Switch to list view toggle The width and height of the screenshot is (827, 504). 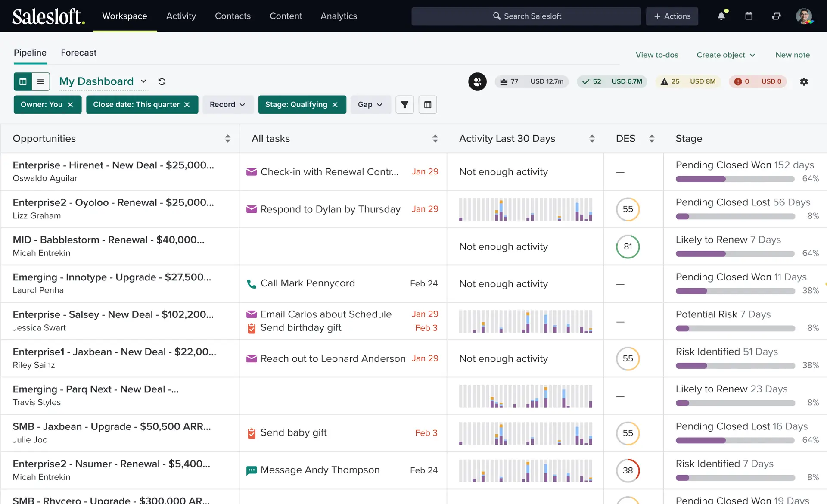pyautogui.click(x=41, y=81)
